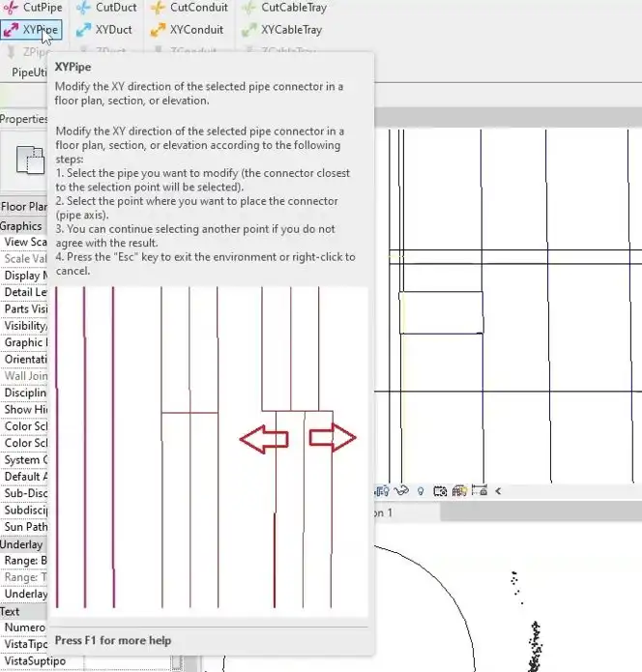Toggle Reveal Hidden Elements lightbulb
Viewport: 642px width, 672px height.
click(421, 491)
